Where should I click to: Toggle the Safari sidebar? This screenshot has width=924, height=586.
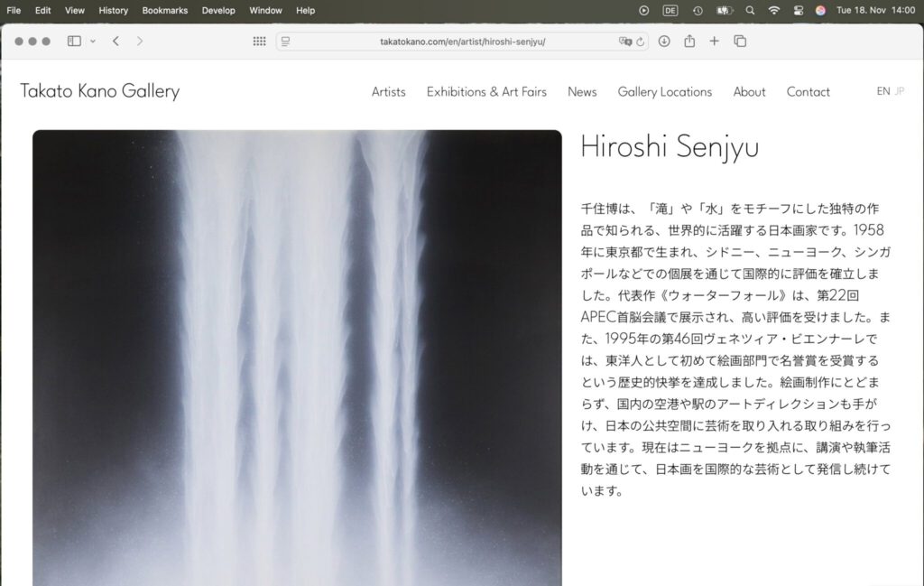pyautogui.click(x=74, y=41)
